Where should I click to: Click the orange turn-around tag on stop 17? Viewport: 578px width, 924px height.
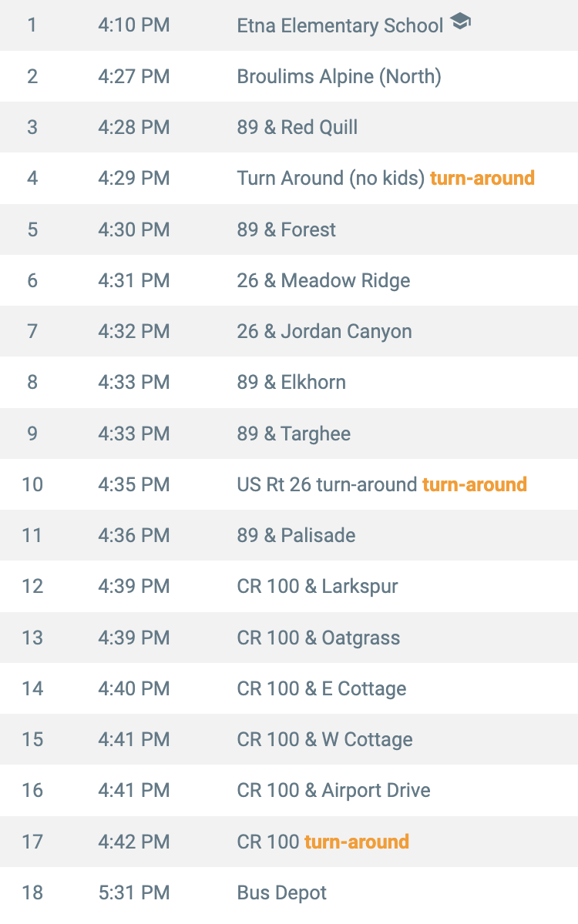click(x=357, y=842)
